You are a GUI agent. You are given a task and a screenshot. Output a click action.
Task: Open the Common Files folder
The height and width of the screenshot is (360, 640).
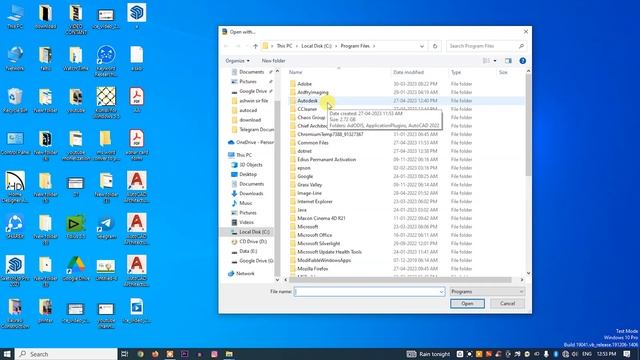[x=313, y=142]
